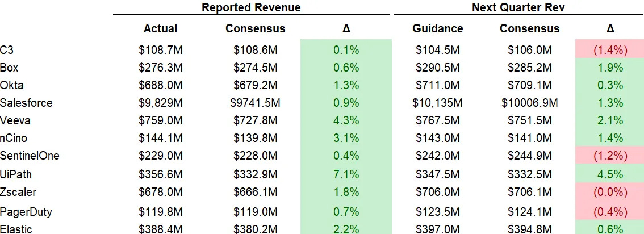Click Elastic consensus $380.2M
Image resolution: width=644 pixels, height=234 pixels.
pyautogui.click(x=256, y=229)
